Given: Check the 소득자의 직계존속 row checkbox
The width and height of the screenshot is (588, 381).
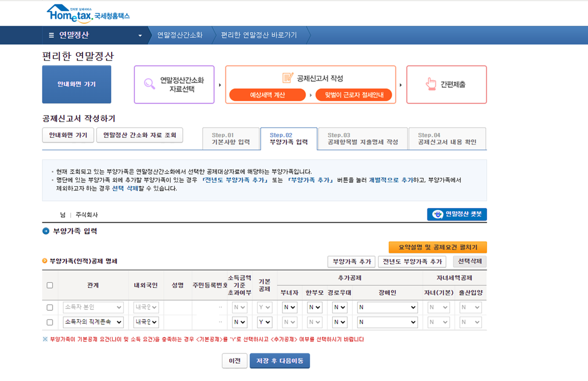Looking at the screenshot, I should coord(50,322).
